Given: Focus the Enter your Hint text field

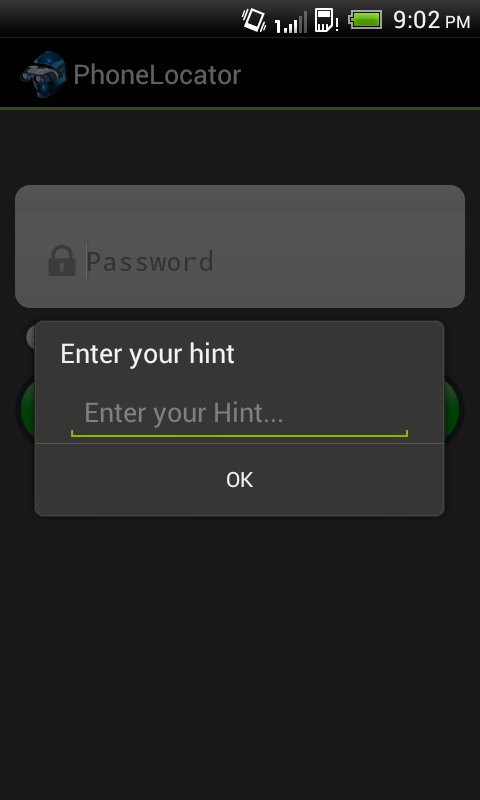Looking at the screenshot, I should click(x=239, y=413).
